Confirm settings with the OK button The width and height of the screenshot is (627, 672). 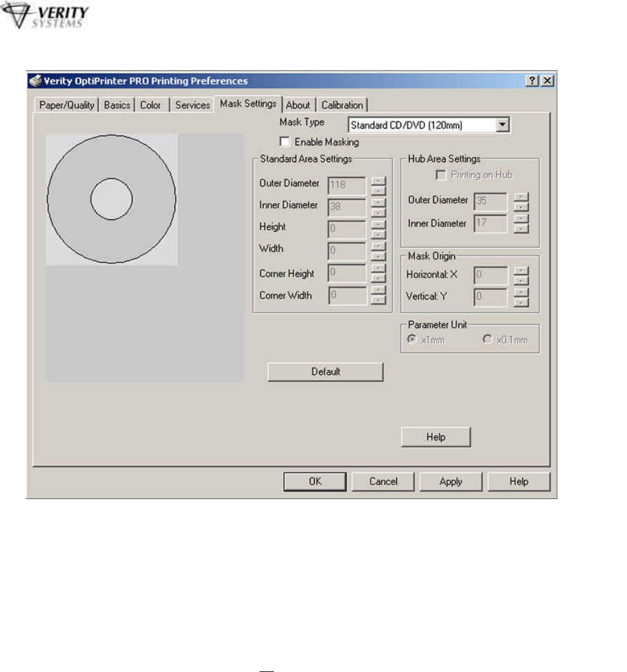pos(315,482)
